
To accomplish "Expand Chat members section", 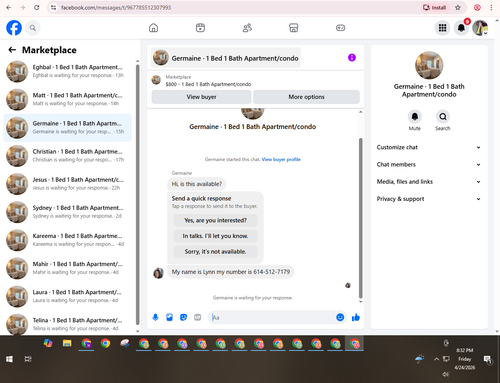I will [x=429, y=165].
